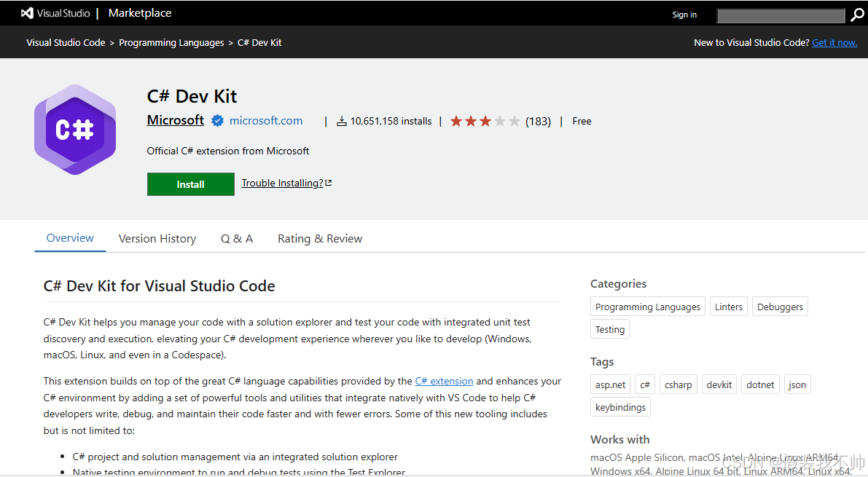Viewport: 868px width, 477px height.
Task: Click the external link icon beside Trouble Installing
Action: point(328,183)
